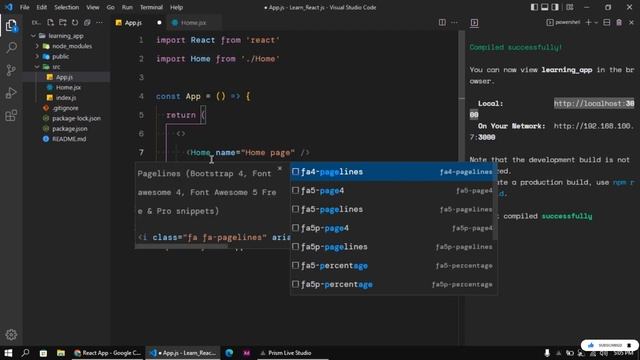Open the terminal launch profile dropdown

pos(596,22)
